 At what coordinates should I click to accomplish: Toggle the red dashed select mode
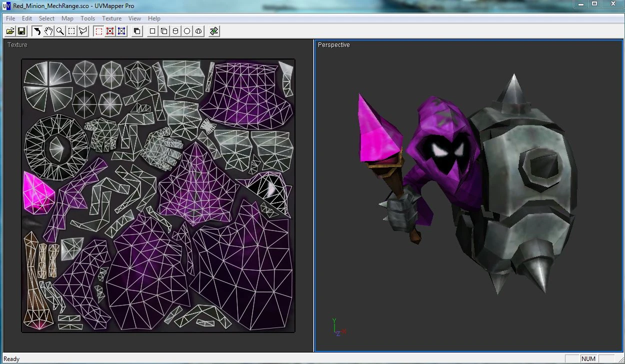pyautogui.click(x=98, y=31)
